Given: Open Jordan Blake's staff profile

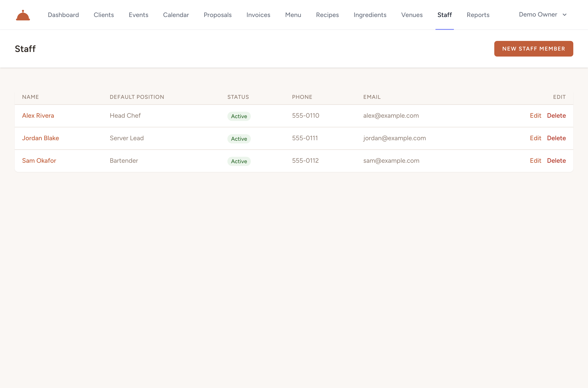Looking at the screenshot, I should (40, 138).
